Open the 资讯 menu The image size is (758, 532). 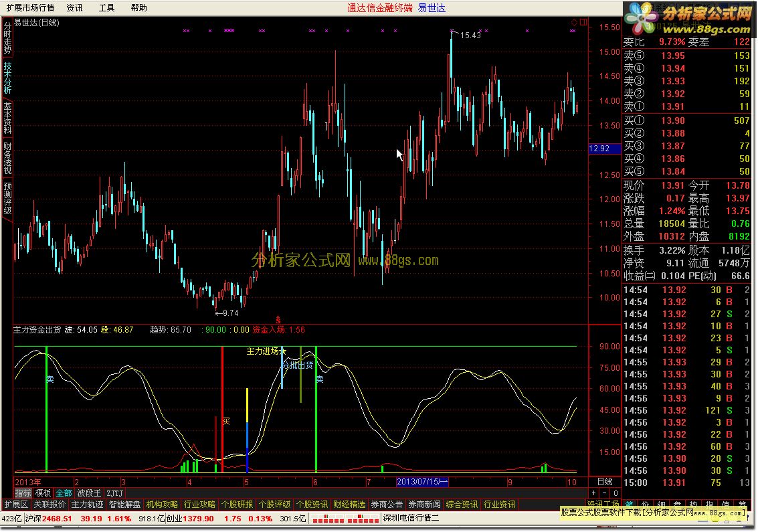click(x=74, y=8)
